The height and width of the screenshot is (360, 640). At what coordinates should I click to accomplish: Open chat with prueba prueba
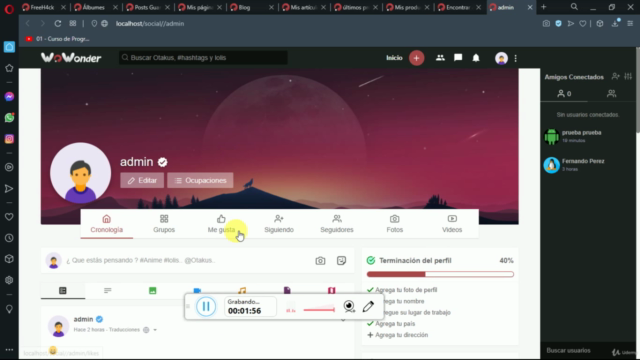click(x=588, y=136)
